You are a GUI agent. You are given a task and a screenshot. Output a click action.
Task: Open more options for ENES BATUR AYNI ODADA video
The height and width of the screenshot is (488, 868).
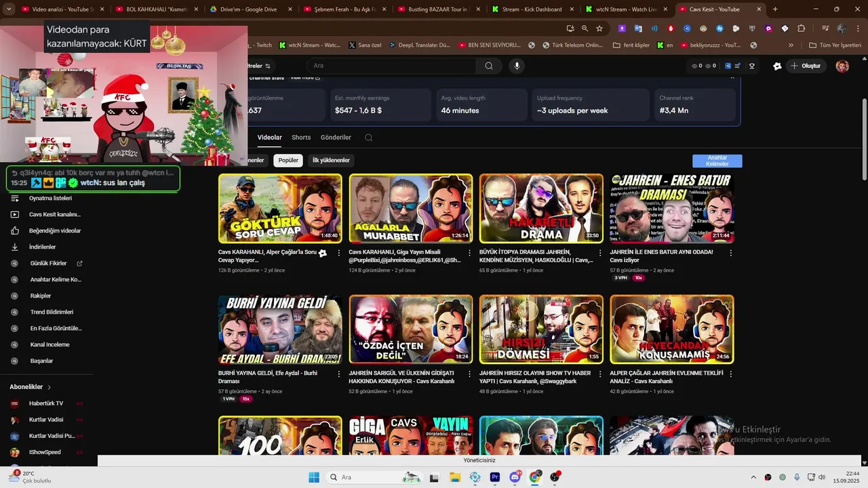730,253
